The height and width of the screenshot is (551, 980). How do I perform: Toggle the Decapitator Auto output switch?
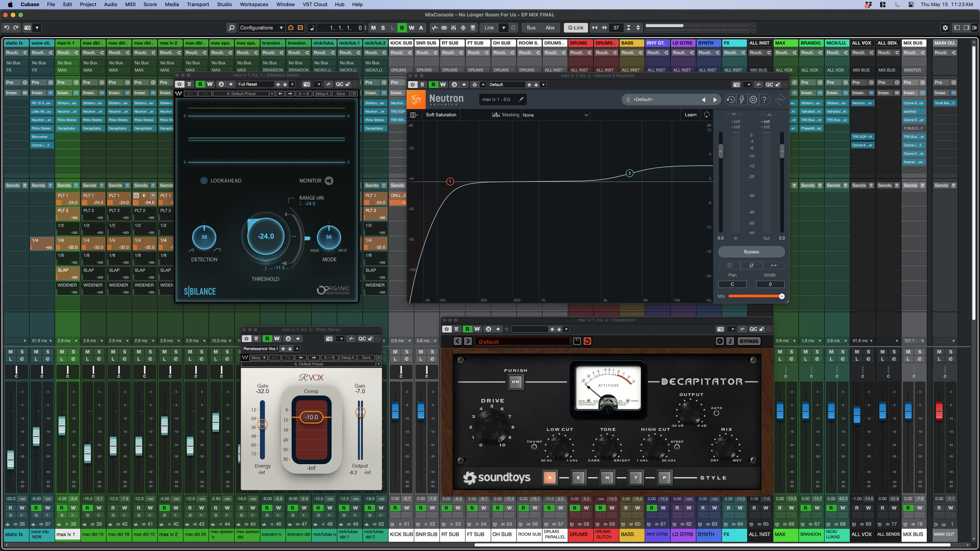pos(716,413)
